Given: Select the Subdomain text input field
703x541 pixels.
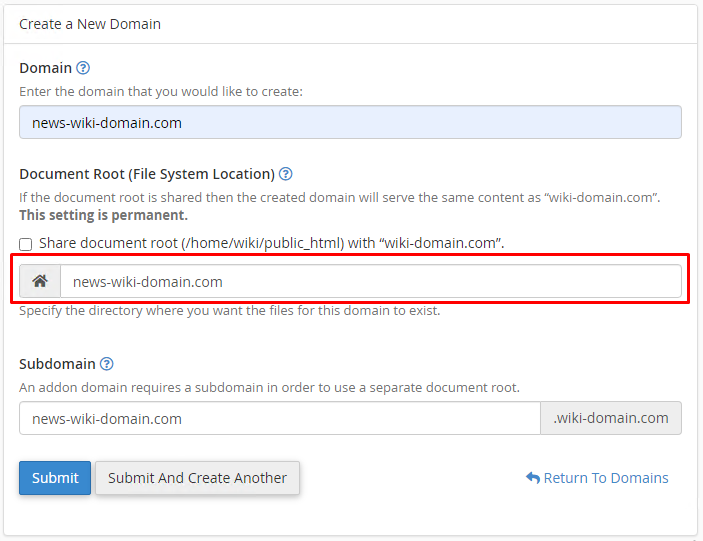Looking at the screenshot, I should 280,418.
